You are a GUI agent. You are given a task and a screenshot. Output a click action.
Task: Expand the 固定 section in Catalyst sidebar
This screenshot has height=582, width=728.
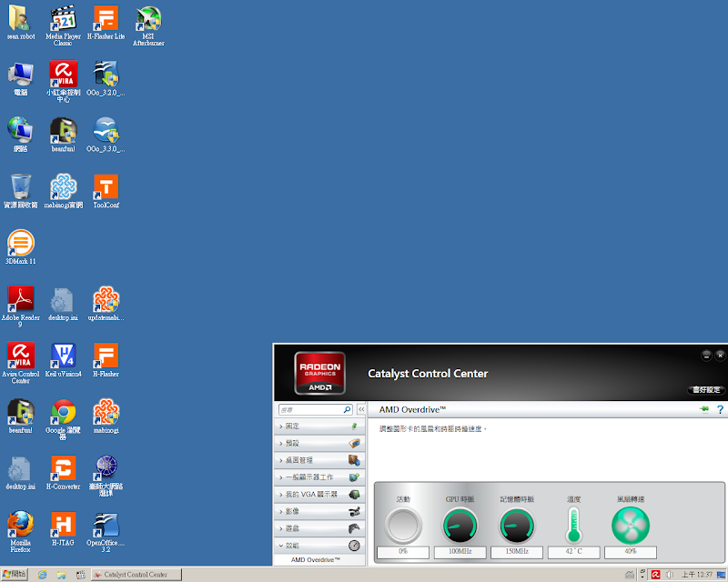tap(319, 426)
